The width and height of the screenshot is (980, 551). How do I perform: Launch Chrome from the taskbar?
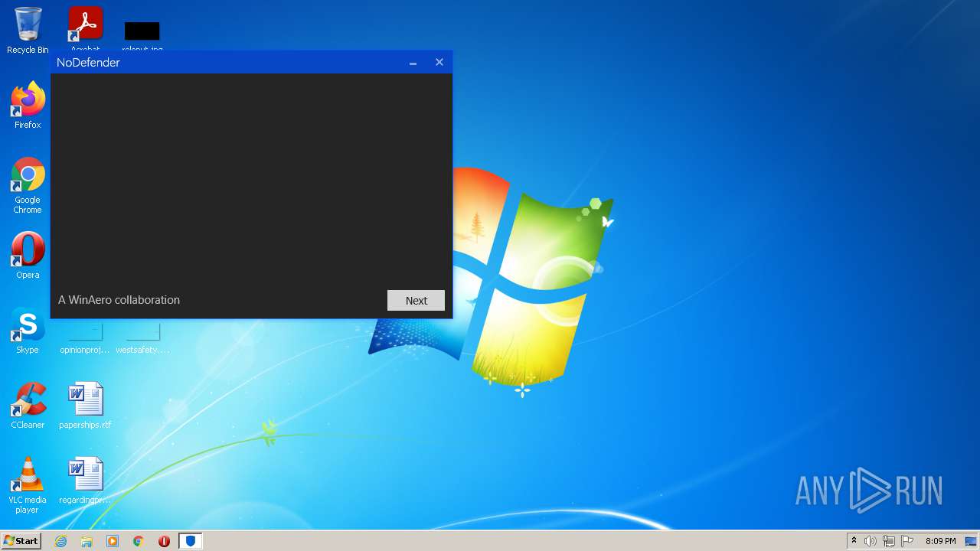pos(139,541)
